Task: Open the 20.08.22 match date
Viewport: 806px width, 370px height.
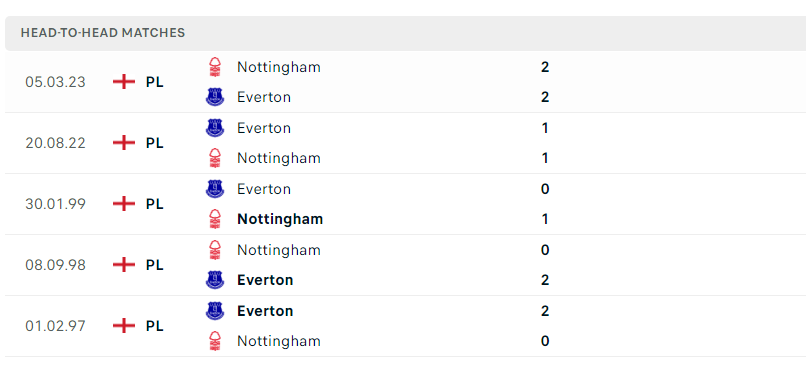Action: tap(56, 143)
